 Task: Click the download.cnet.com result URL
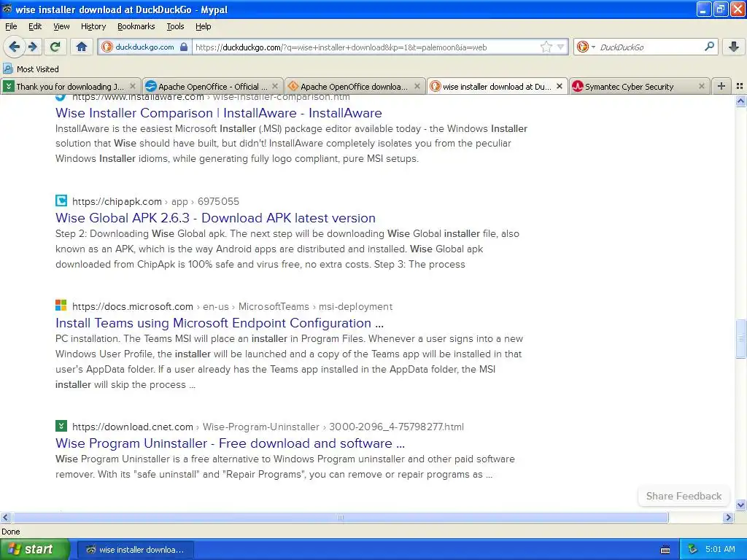(x=268, y=427)
